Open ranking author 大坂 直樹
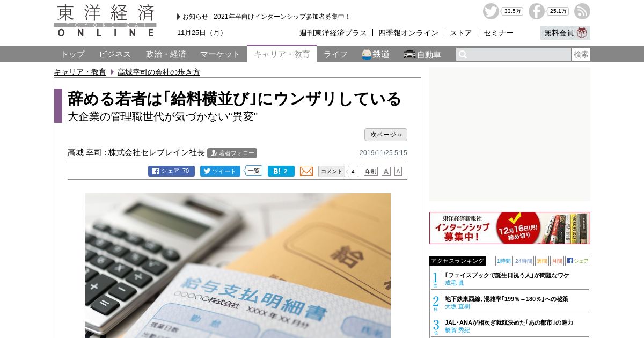644x338 pixels. 457,306
